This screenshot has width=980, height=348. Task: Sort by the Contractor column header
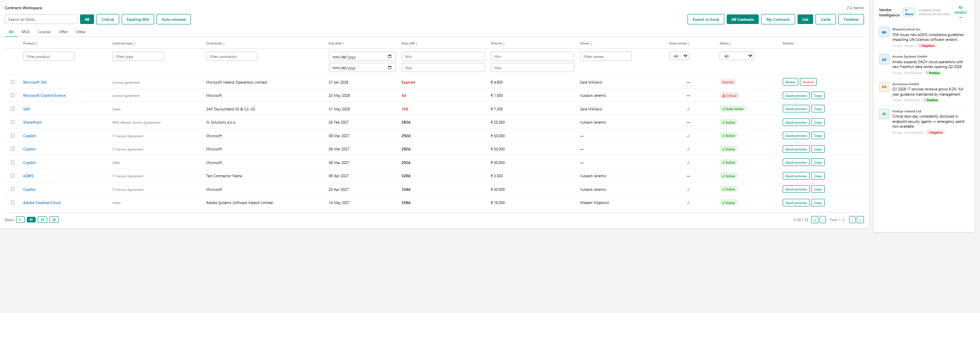pos(215,43)
